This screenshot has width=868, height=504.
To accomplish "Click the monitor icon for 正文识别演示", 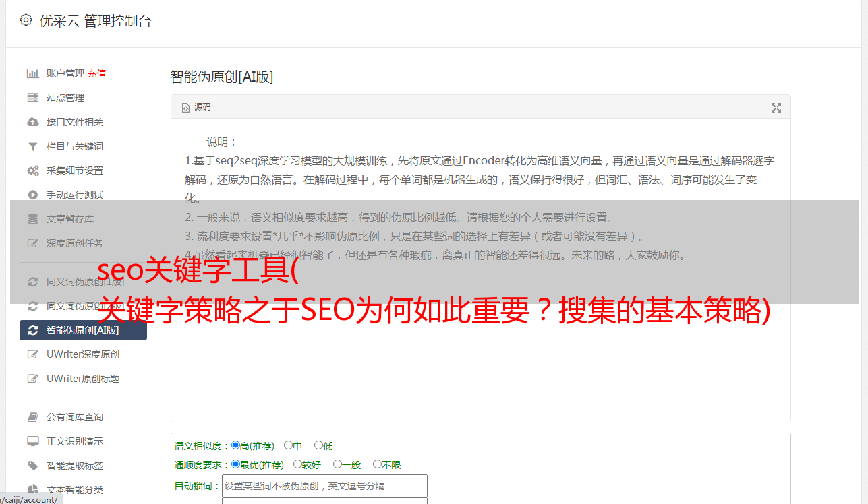I will pyautogui.click(x=32, y=441).
